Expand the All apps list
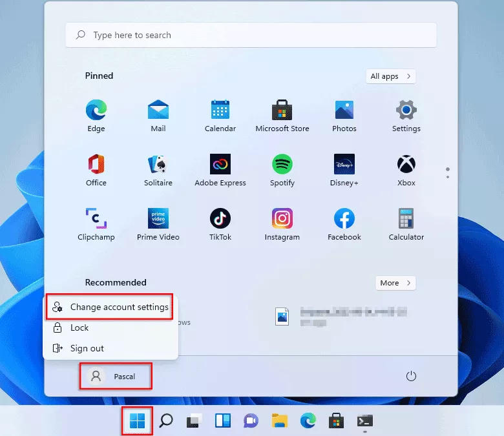 click(x=391, y=76)
